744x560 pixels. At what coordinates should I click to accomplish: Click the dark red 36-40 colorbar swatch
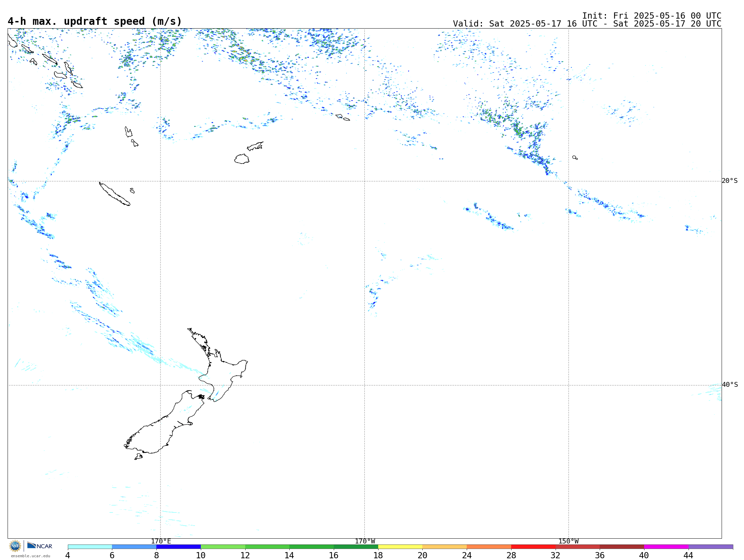tap(622, 547)
